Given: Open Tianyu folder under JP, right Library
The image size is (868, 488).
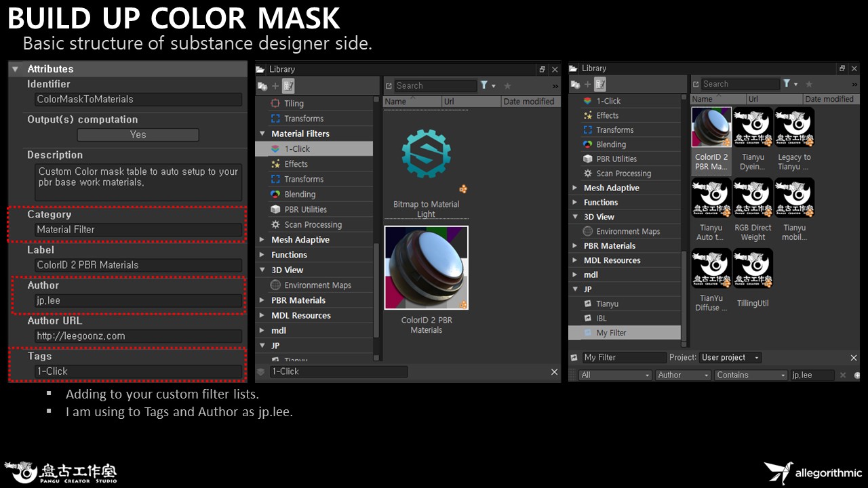Looking at the screenshot, I should [625, 304].
